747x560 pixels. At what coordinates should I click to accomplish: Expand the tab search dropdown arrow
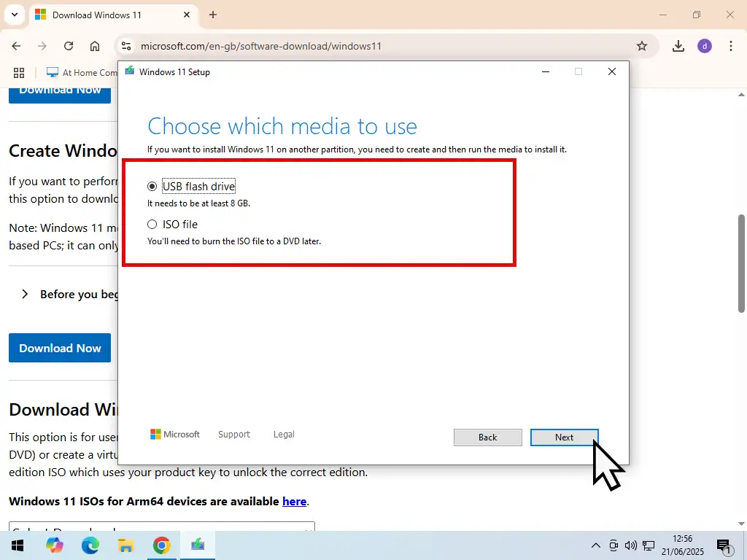coord(14,15)
